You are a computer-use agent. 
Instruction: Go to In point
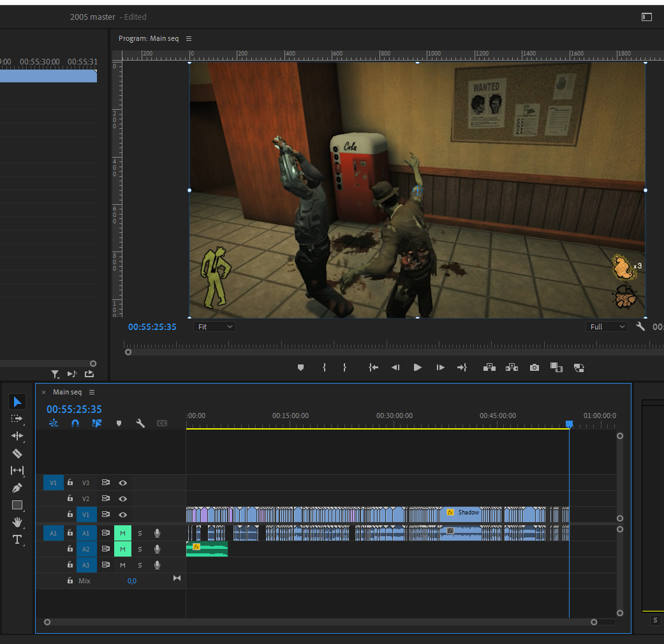click(x=373, y=368)
